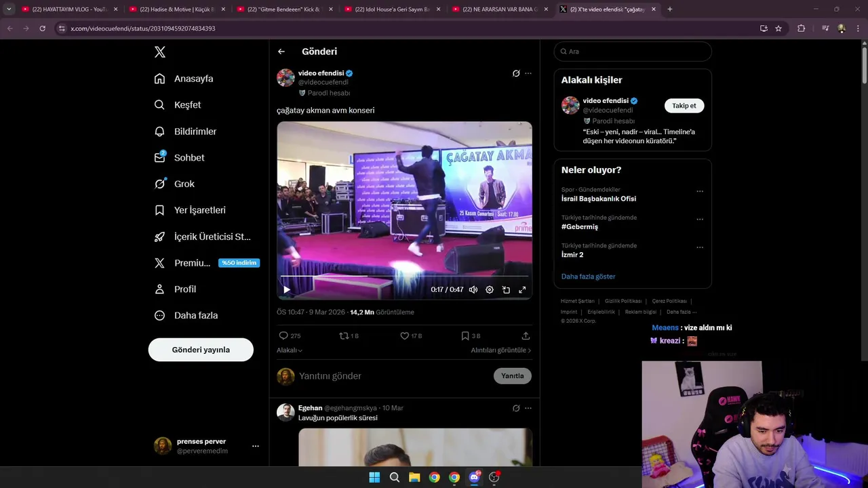Pop out the video player

tap(506, 289)
